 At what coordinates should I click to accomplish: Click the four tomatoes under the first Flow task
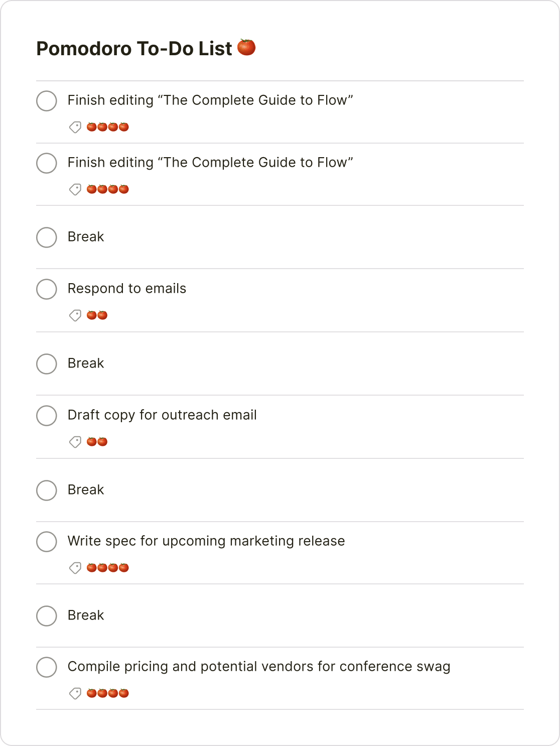[107, 127]
